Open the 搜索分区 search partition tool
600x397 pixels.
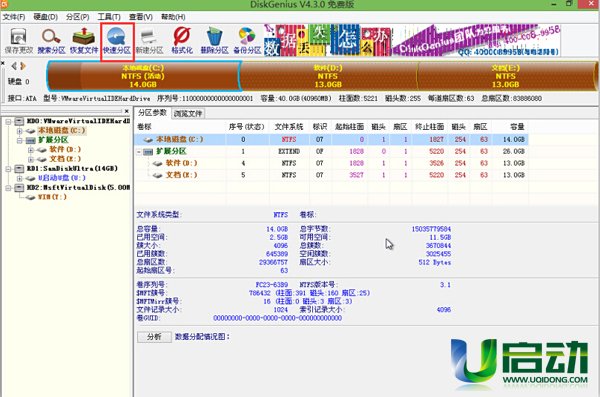point(51,41)
